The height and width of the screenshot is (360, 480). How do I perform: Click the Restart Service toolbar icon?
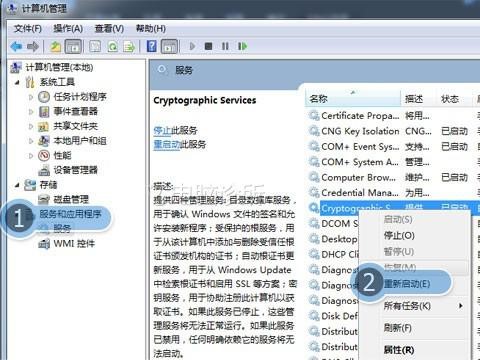click(x=243, y=46)
